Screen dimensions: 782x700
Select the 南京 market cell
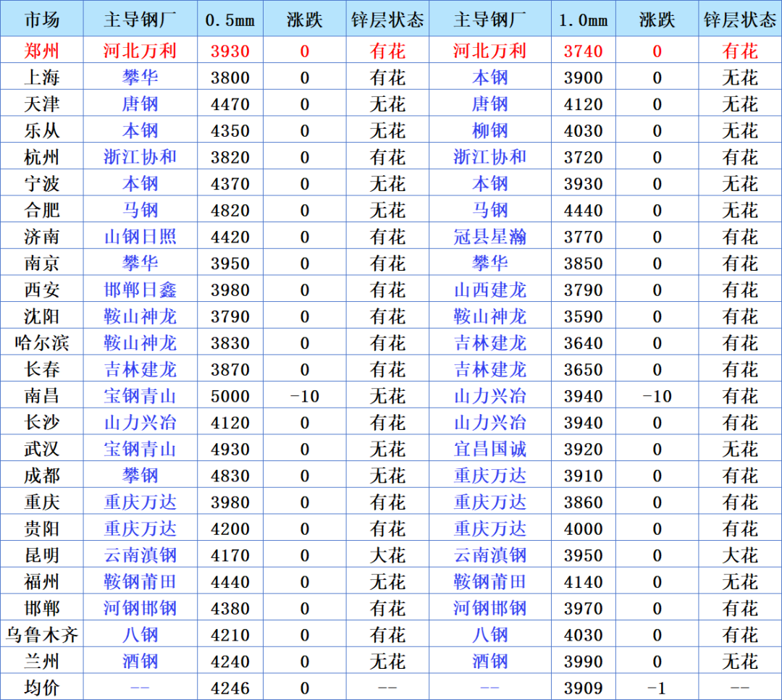42,263
